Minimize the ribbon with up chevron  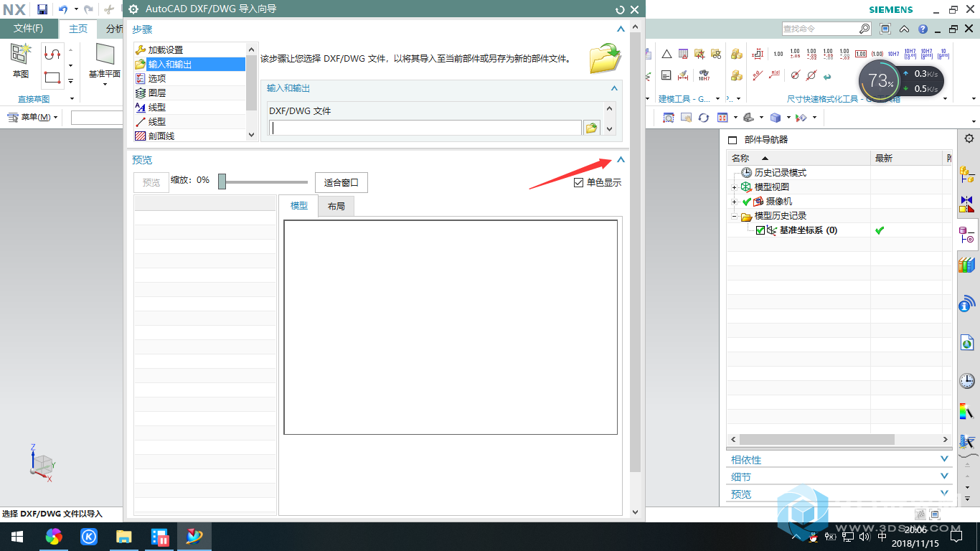pyautogui.click(x=905, y=29)
